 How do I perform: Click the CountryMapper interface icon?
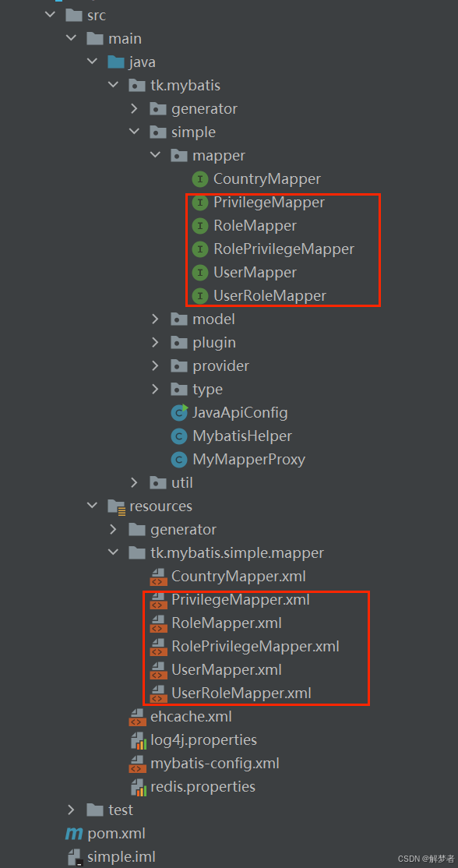click(199, 178)
